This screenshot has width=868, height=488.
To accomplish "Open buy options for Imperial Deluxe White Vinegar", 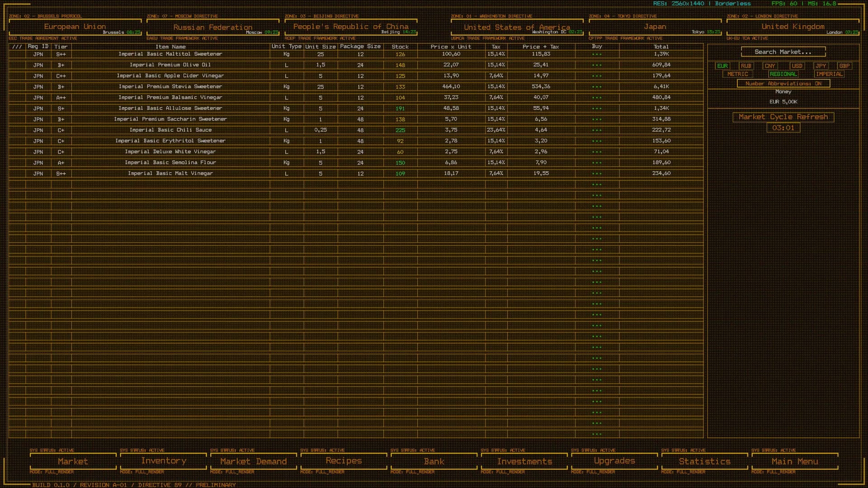I will (597, 152).
